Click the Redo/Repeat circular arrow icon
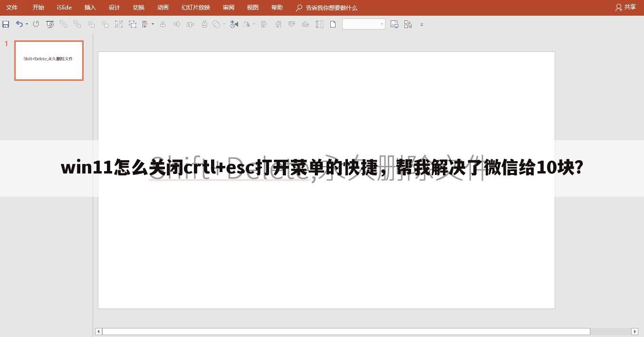The image size is (644, 337). coord(36,24)
